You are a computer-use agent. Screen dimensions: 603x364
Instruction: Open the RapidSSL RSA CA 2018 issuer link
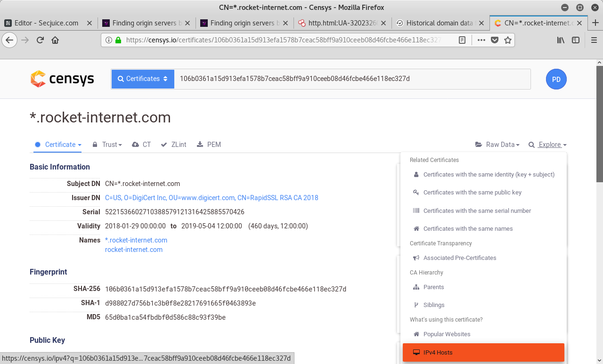[x=212, y=198]
